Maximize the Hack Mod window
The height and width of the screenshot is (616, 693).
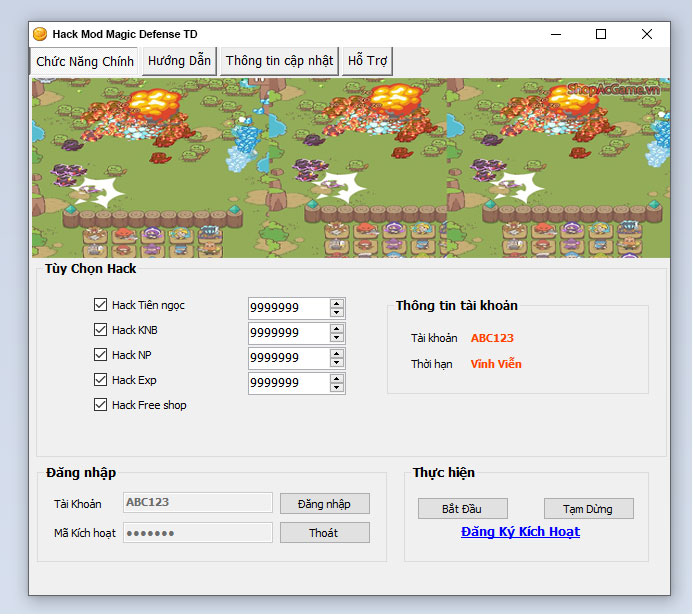(x=601, y=34)
